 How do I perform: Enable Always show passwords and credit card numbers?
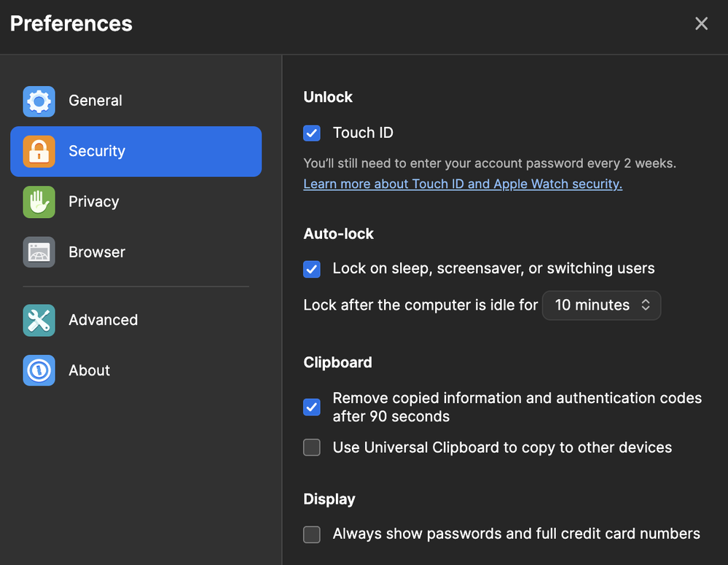(x=312, y=534)
